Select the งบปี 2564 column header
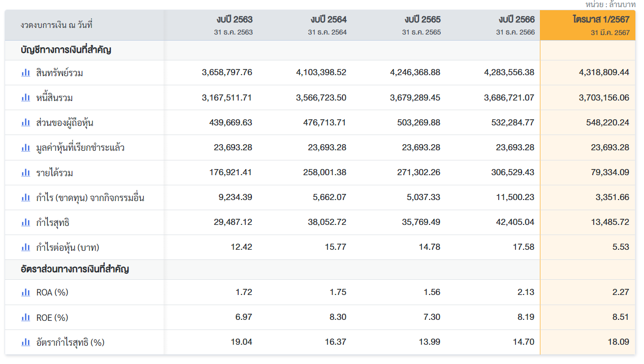The image size is (644, 364). tap(329, 20)
